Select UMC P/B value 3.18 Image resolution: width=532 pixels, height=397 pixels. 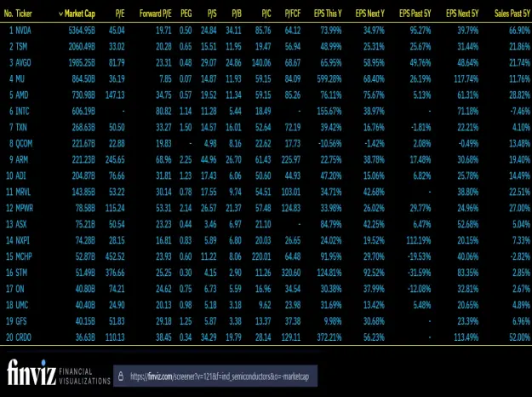(235, 305)
